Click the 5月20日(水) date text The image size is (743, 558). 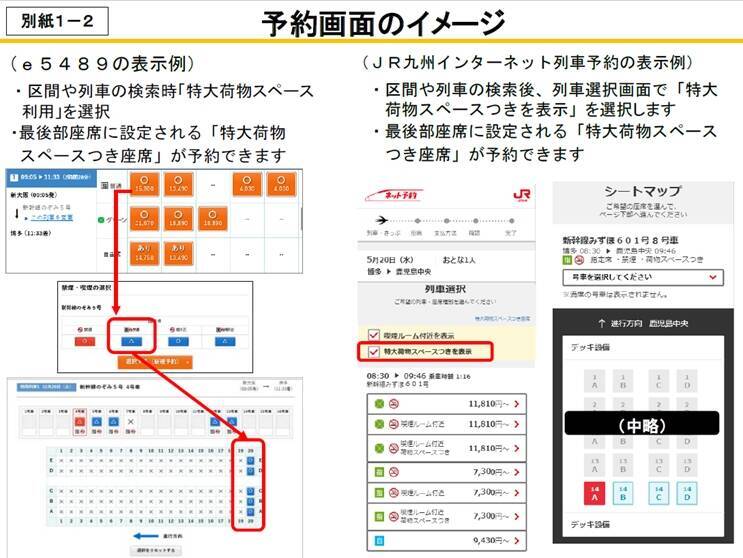point(390,260)
